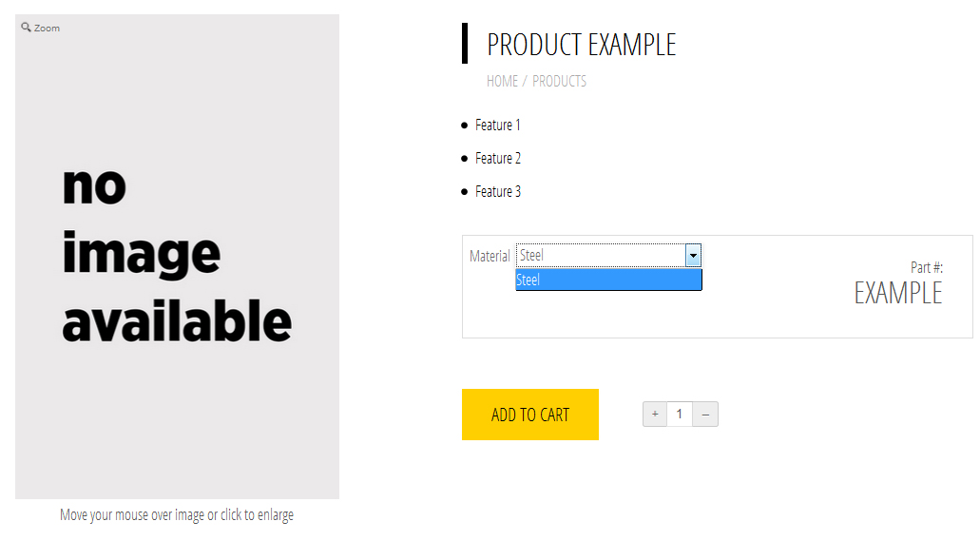Click the 'Move your mouse over image' caption
The height and width of the screenshot is (541, 980).
[x=177, y=515]
